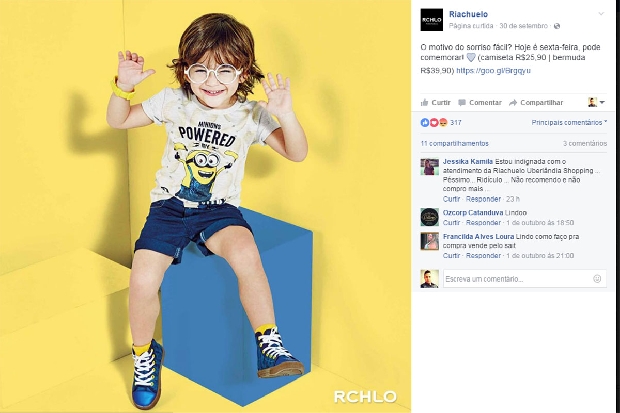620x413 pixels.
Task: Open the 30 de setembro timestamp
Action: tap(524, 26)
